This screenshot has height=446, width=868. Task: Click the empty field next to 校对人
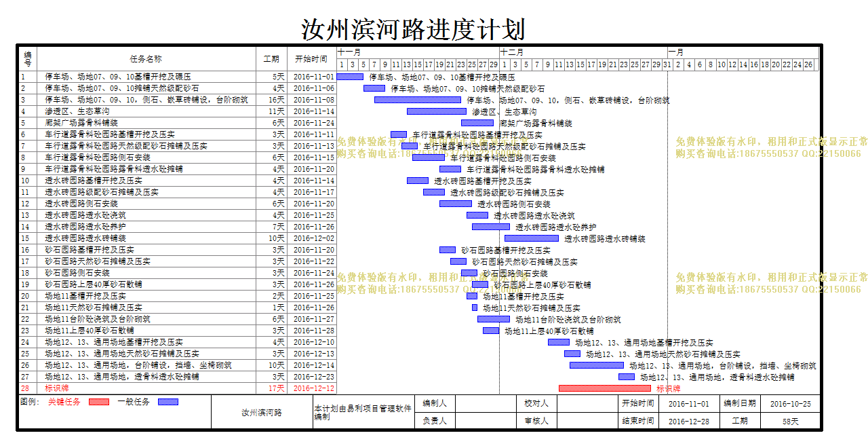coord(587,403)
